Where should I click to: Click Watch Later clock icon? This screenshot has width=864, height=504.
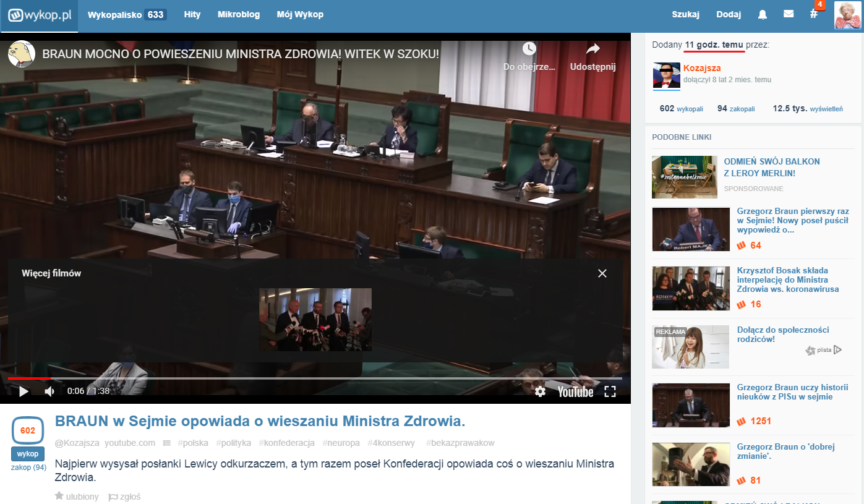click(528, 49)
